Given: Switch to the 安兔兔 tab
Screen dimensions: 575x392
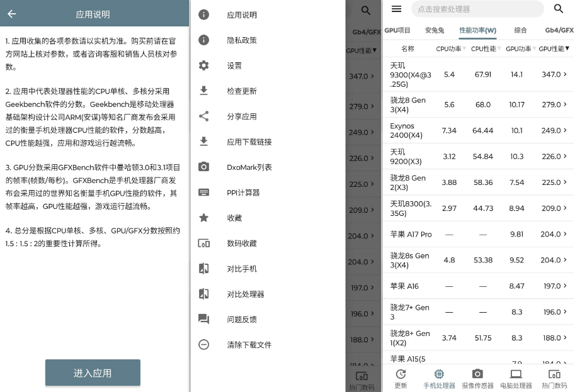Looking at the screenshot, I should point(435,30).
